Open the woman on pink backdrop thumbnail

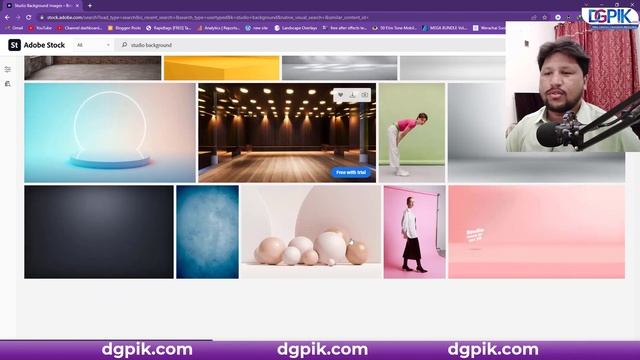(x=415, y=232)
